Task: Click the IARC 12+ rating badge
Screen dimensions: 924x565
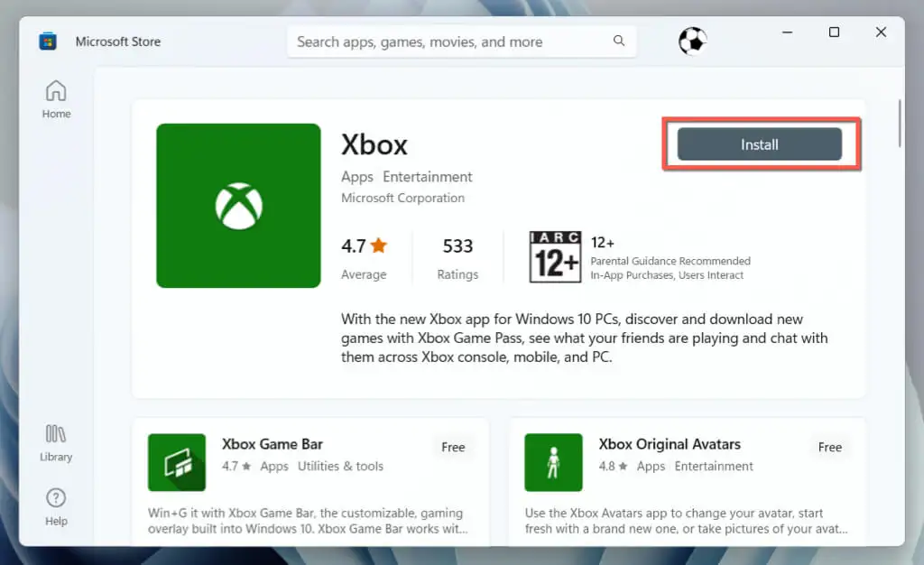Action: point(555,257)
